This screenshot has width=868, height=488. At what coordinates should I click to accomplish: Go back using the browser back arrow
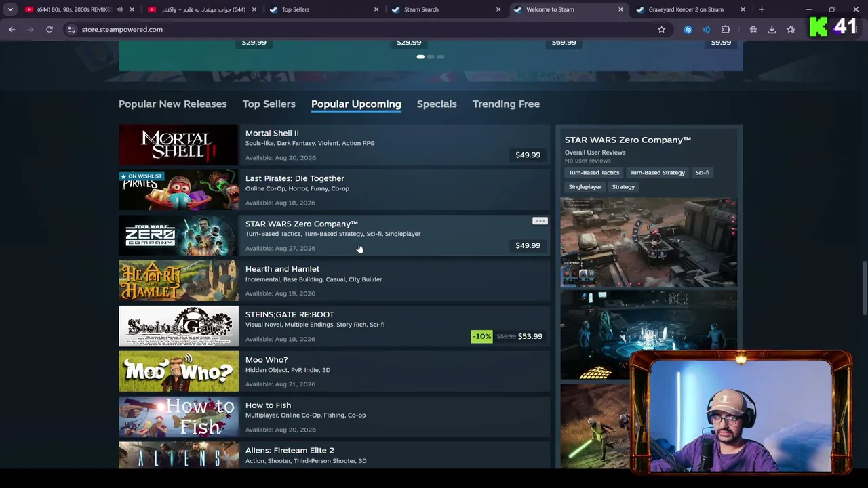point(12,29)
